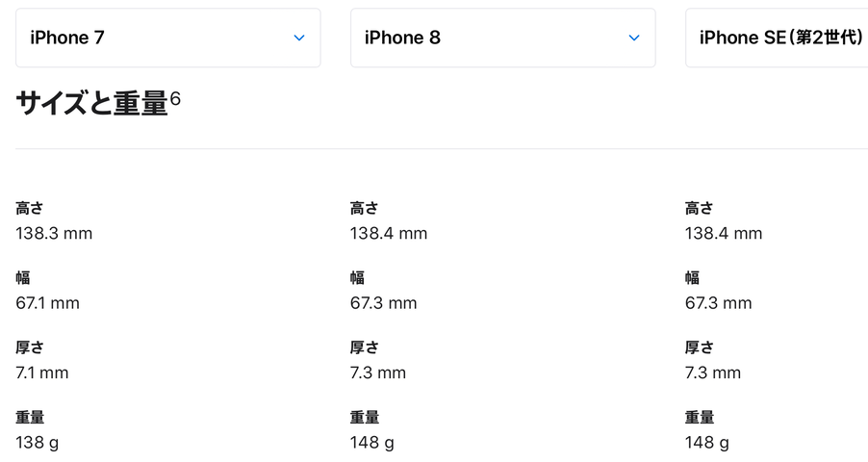Click the iPhone 8 width value 67.3 mm
This screenshot has height=462, width=868.
coord(383,303)
